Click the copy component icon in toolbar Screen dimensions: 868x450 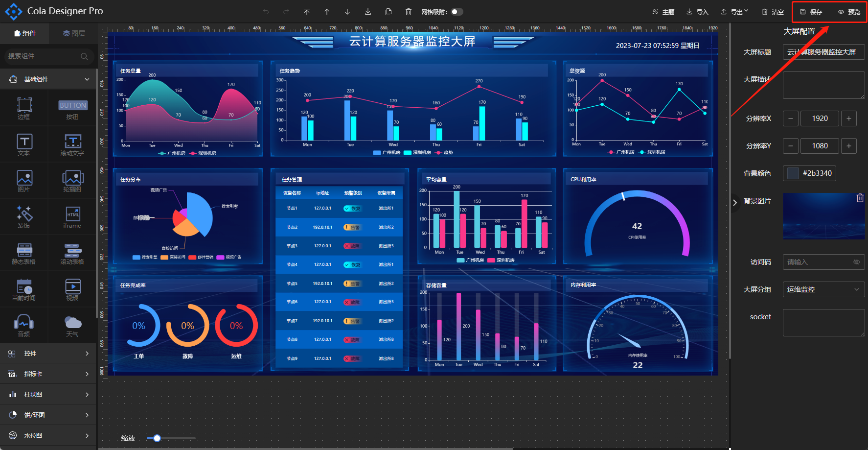(388, 12)
